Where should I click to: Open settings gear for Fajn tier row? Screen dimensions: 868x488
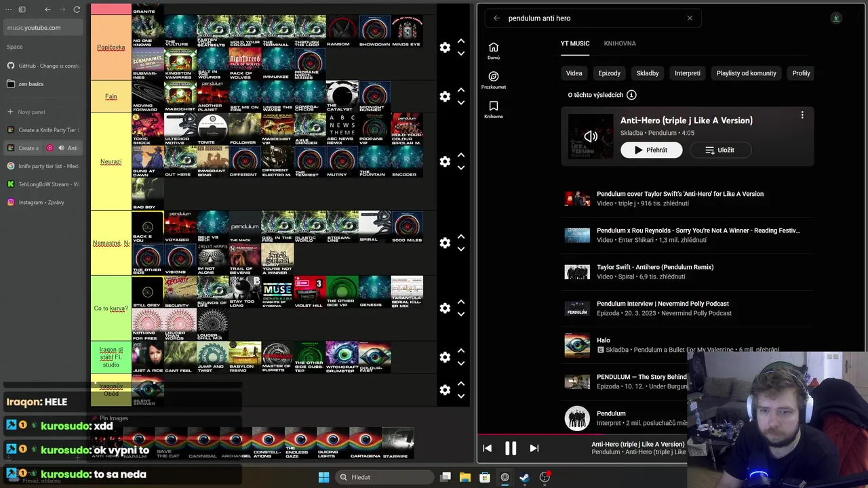445,96
